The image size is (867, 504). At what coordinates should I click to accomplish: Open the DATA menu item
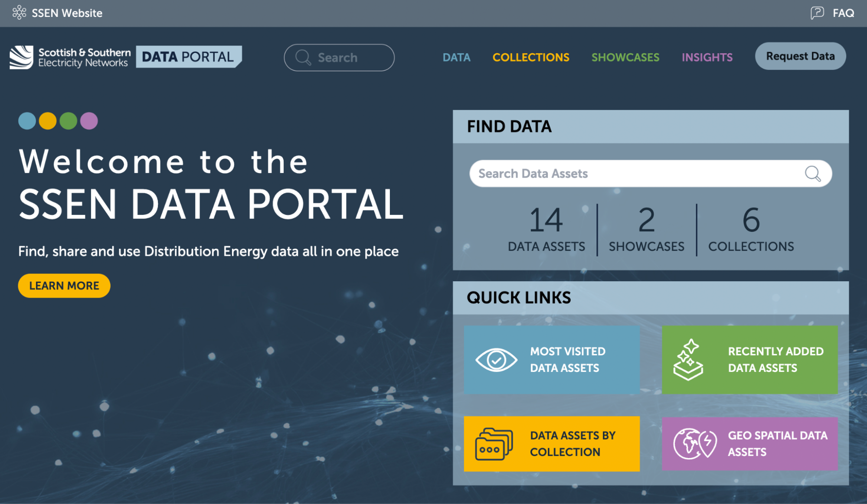(x=456, y=57)
